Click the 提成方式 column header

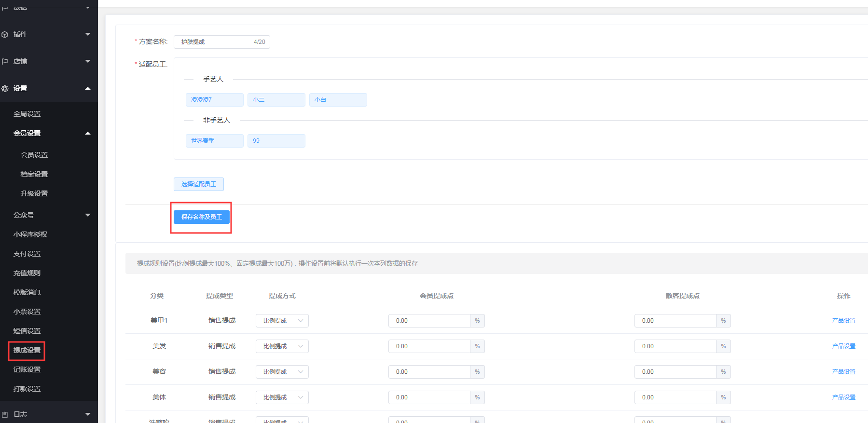click(x=282, y=296)
